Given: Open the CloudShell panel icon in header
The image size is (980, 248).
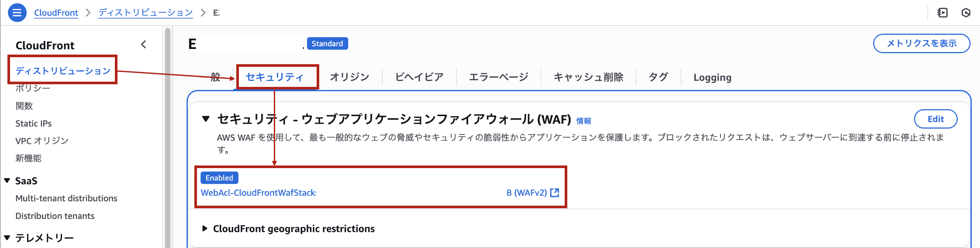Looking at the screenshot, I should coord(942,13).
